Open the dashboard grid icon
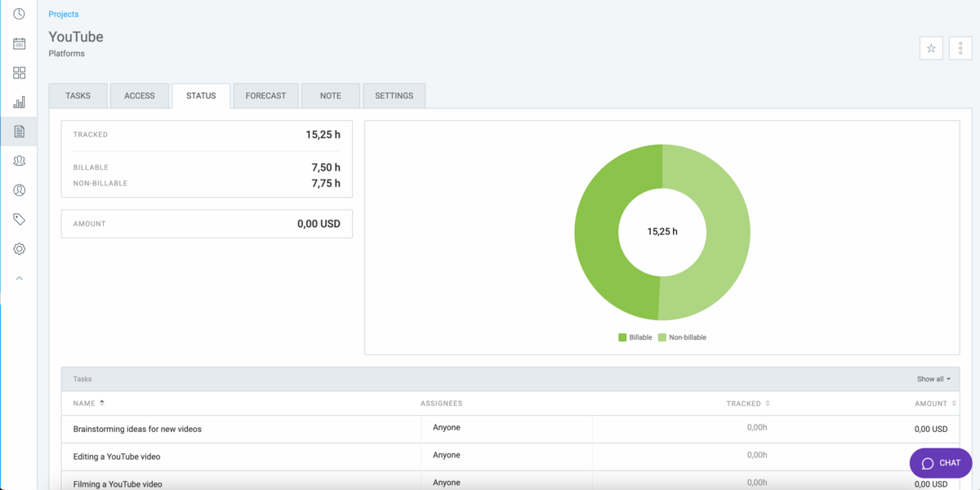Image resolution: width=980 pixels, height=490 pixels. [x=19, y=73]
